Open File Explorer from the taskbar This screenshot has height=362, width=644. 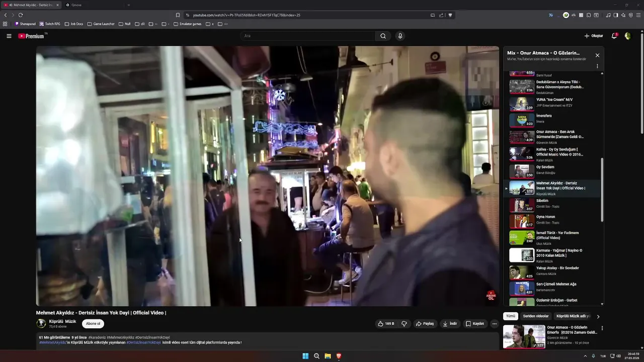click(x=328, y=356)
